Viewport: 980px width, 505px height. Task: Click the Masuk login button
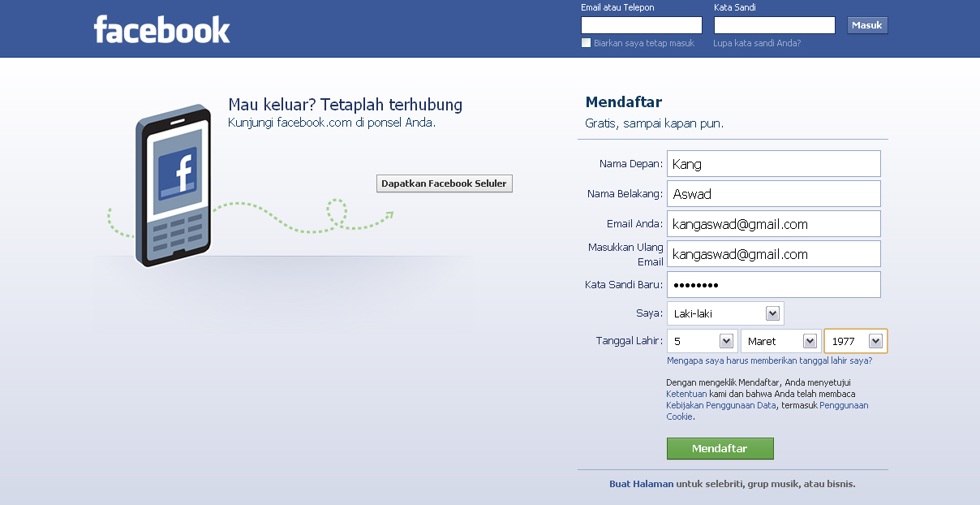(x=867, y=25)
